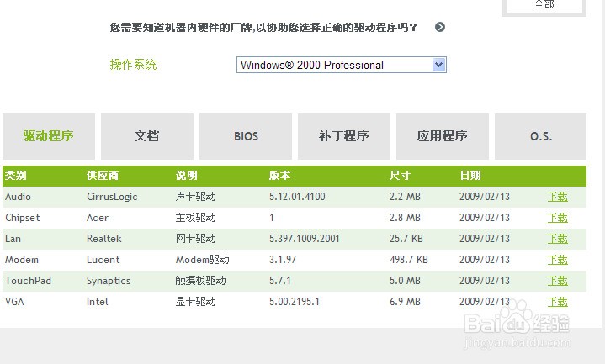605x364 pixels.
Task: Click the Chipset category cell
Action: [x=23, y=218]
